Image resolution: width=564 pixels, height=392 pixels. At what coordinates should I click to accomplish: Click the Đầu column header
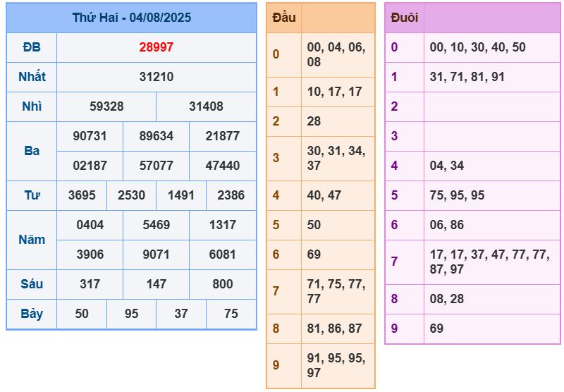[x=283, y=18]
